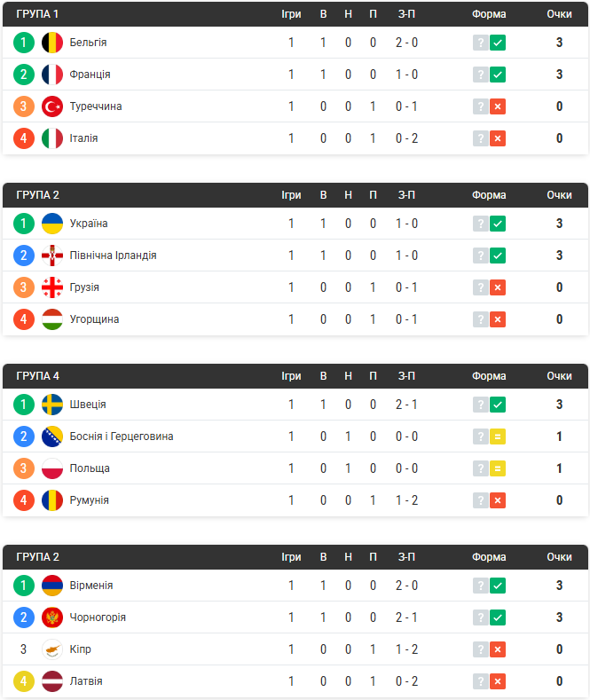Open the Латвія team link
This screenshot has width=590, height=700.
pos(86,681)
